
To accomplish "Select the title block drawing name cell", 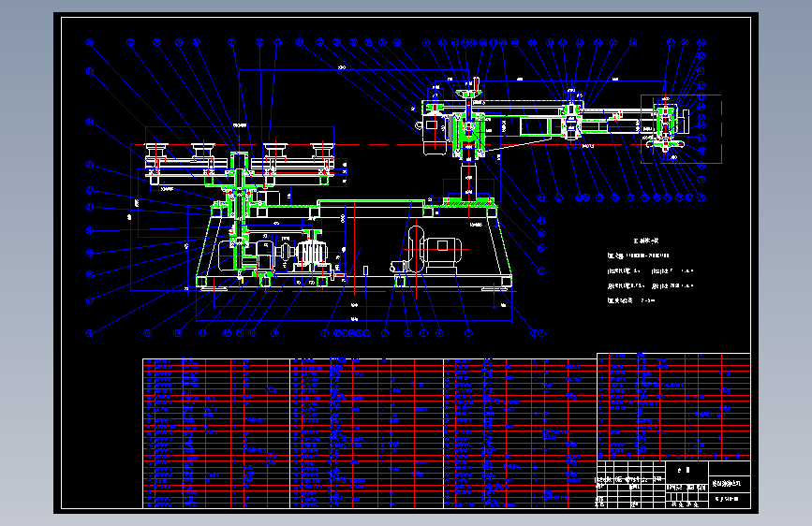I will click(x=730, y=484).
